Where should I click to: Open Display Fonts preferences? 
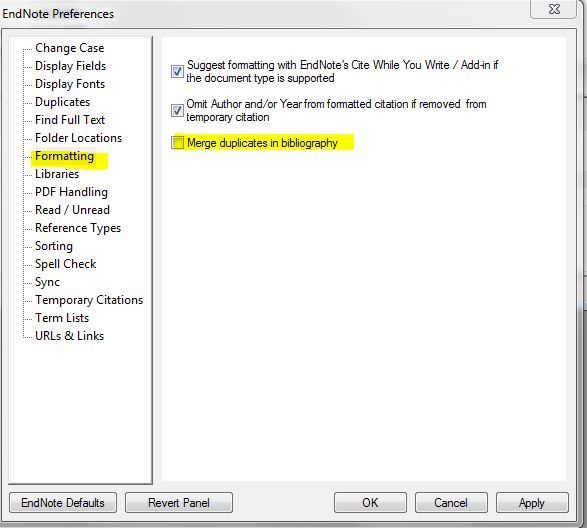[x=70, y=84]
